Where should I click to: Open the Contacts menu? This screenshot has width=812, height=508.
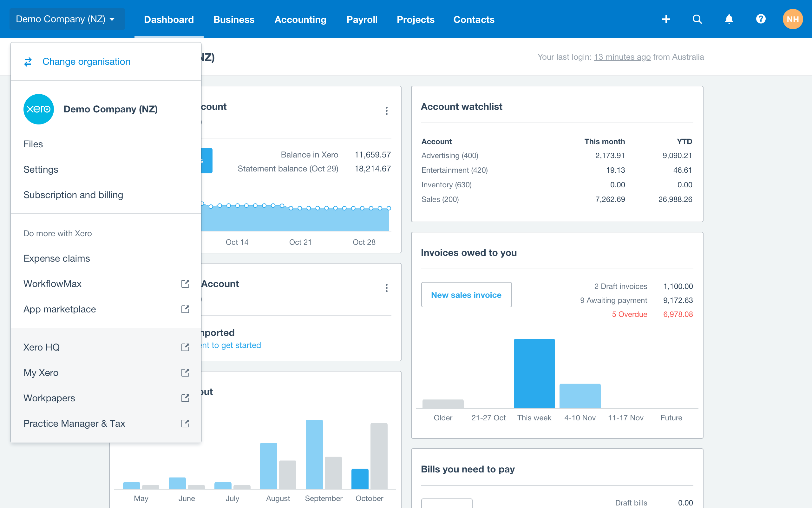coord(474,19)
